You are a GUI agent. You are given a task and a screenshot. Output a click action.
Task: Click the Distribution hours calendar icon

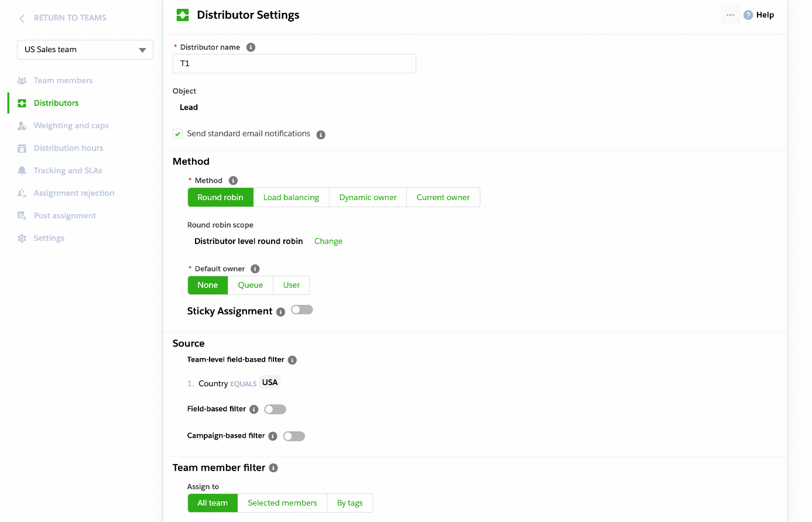tap(22, 148)
